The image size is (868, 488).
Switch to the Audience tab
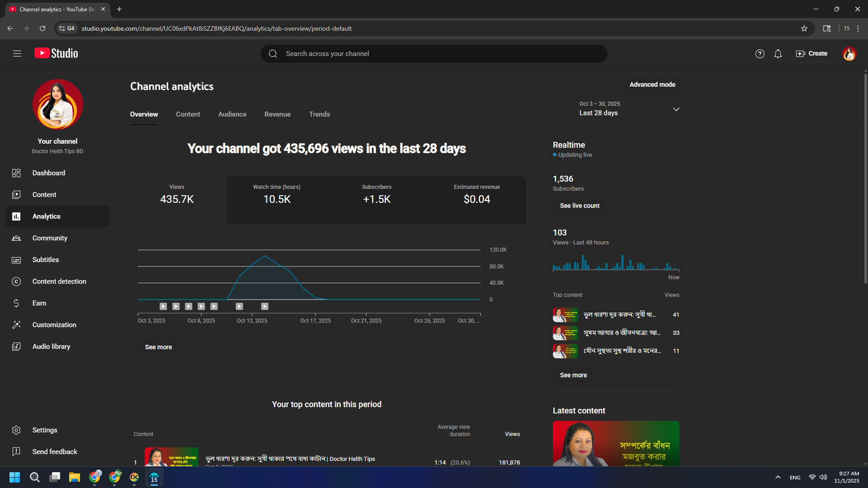(x=232, y=114)
